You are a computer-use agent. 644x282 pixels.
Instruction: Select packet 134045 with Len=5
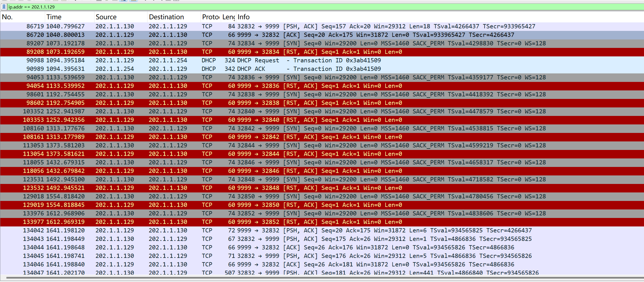pos(322,256)
